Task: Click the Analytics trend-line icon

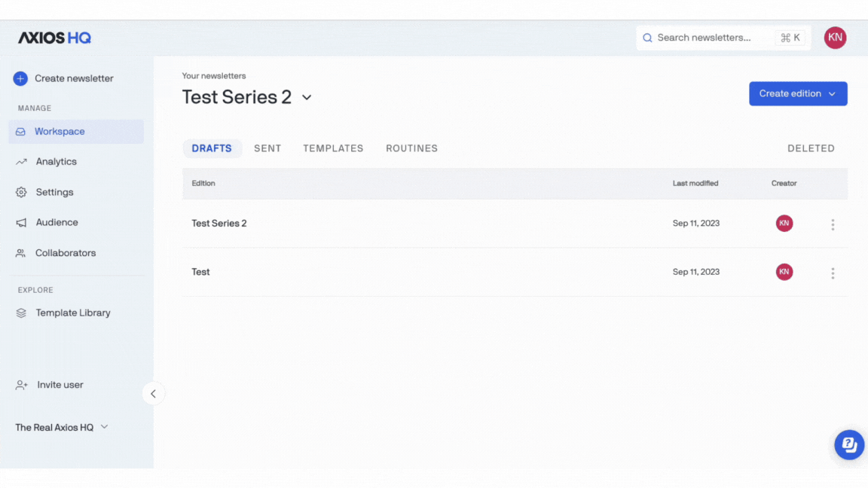Action: 21,162
